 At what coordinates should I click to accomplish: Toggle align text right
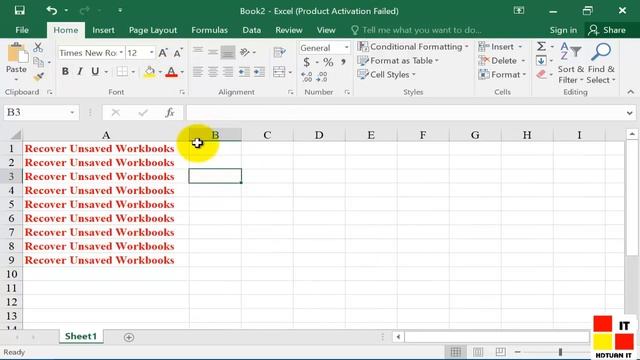[228, 72]
